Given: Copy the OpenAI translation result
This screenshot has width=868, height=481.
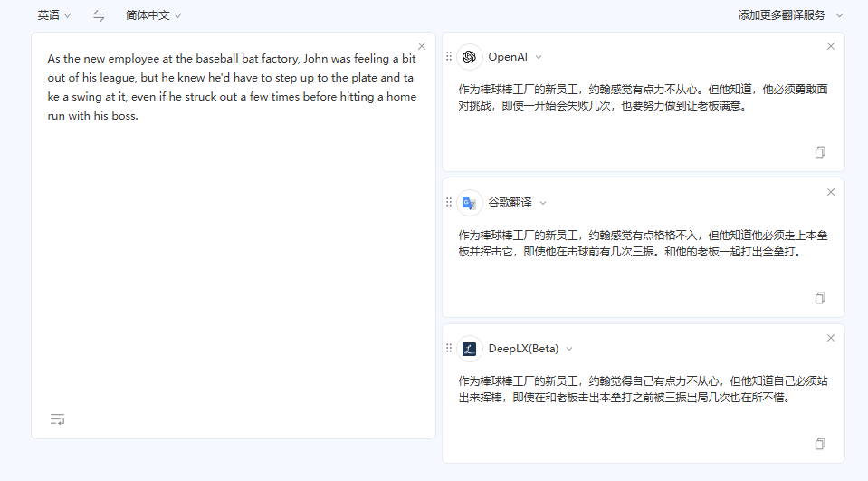Looking at the screenshot, I should coord(820,152).
